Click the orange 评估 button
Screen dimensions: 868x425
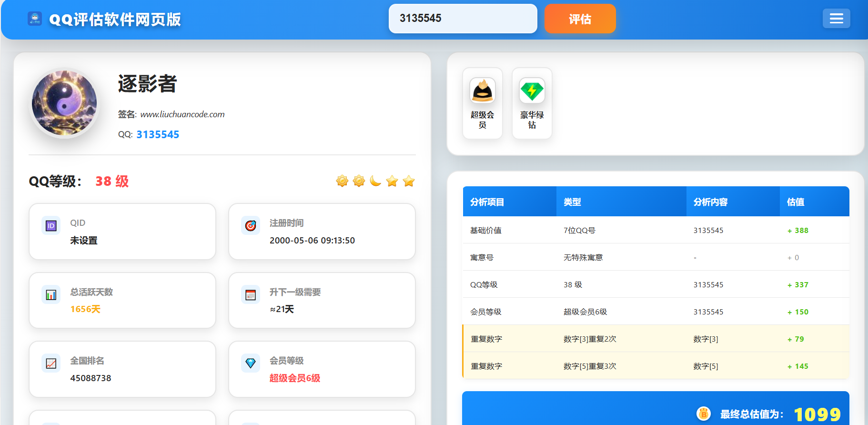(580, 19)
